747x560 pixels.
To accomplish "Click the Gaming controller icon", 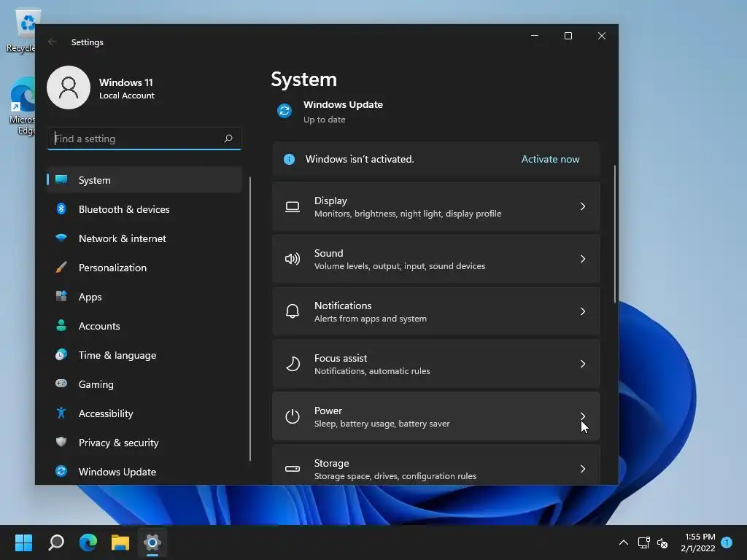I will [61, 384].
